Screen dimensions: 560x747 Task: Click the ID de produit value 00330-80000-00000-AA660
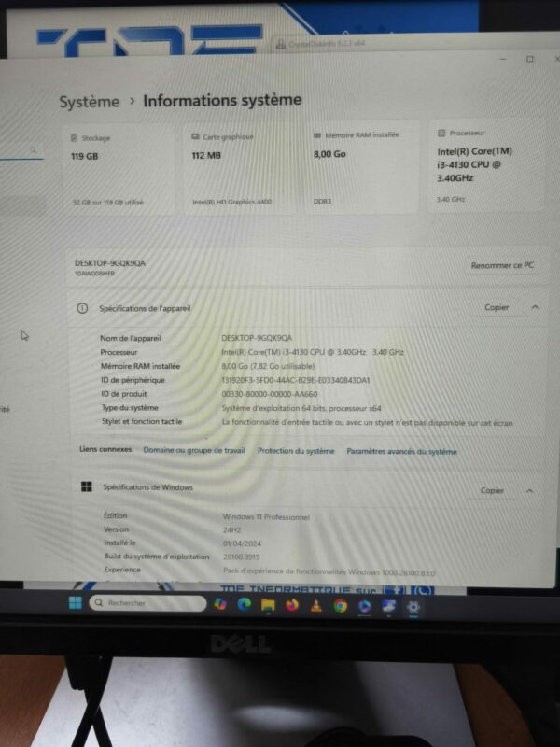coord(270,394)
